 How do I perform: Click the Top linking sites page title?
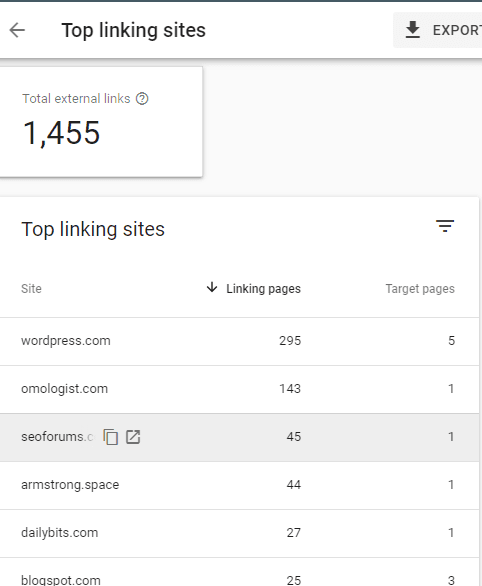pos(133,31)
